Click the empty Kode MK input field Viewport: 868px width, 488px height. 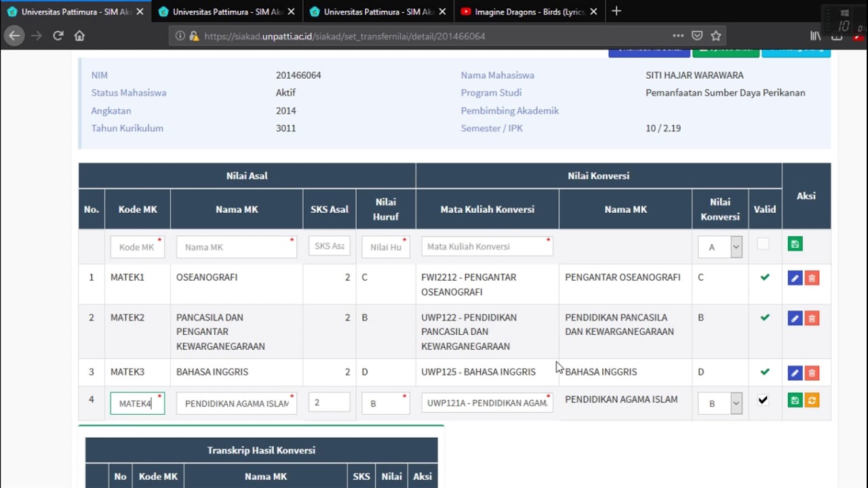(x=138, y=247)
